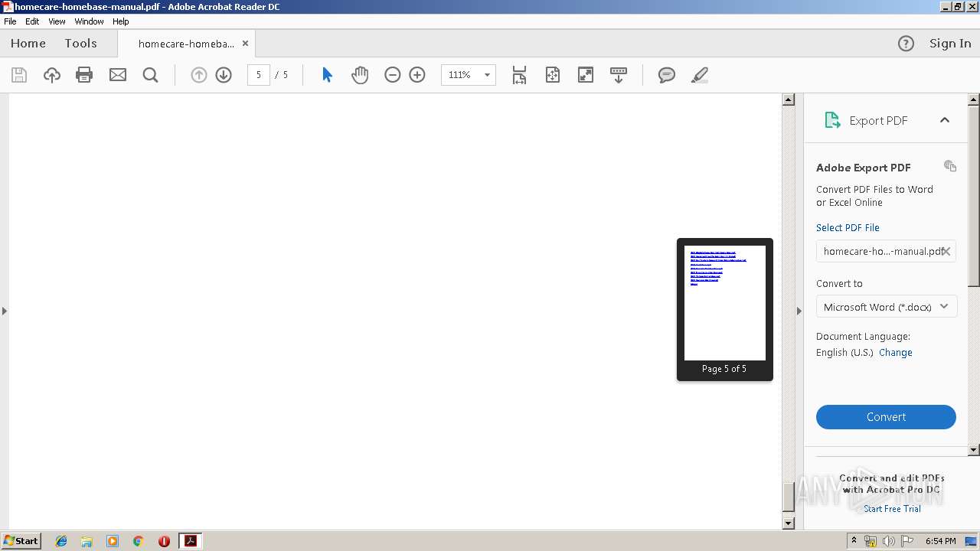The width and height of the screenshot is (980, 551).
Task: Open the Help question mark icon
Action: pyautogui.click(x=906, y=44)
